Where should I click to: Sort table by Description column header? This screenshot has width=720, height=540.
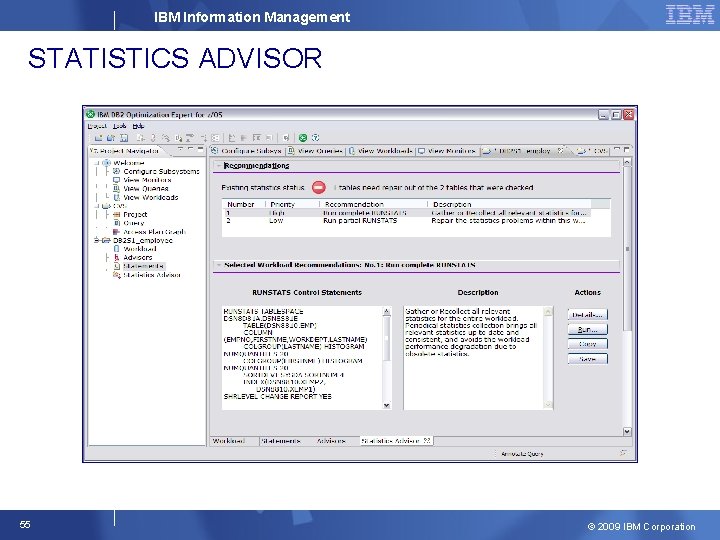click(509, 204)
